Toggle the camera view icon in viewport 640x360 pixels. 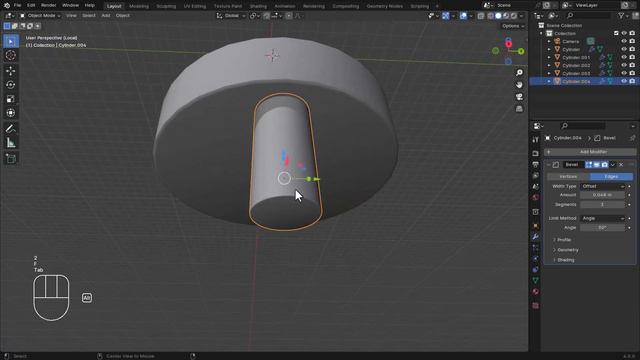coord(519,97)
